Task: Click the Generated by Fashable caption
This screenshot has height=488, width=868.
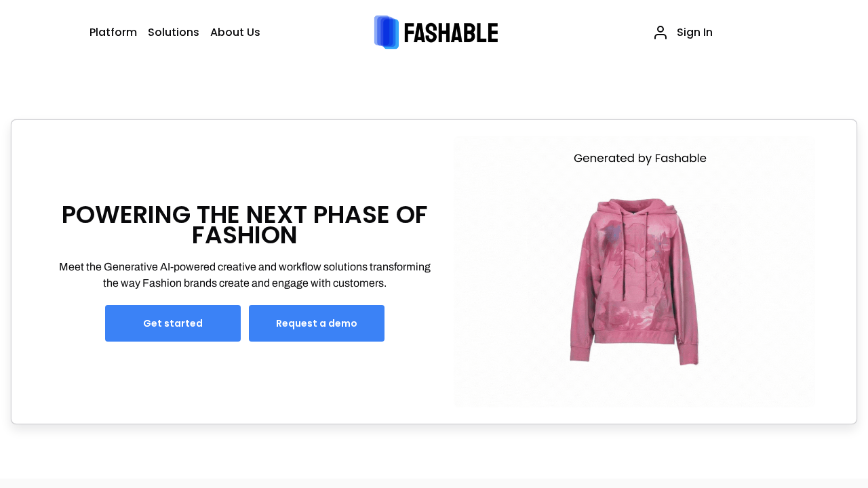Action: click(x=639, y=158)
